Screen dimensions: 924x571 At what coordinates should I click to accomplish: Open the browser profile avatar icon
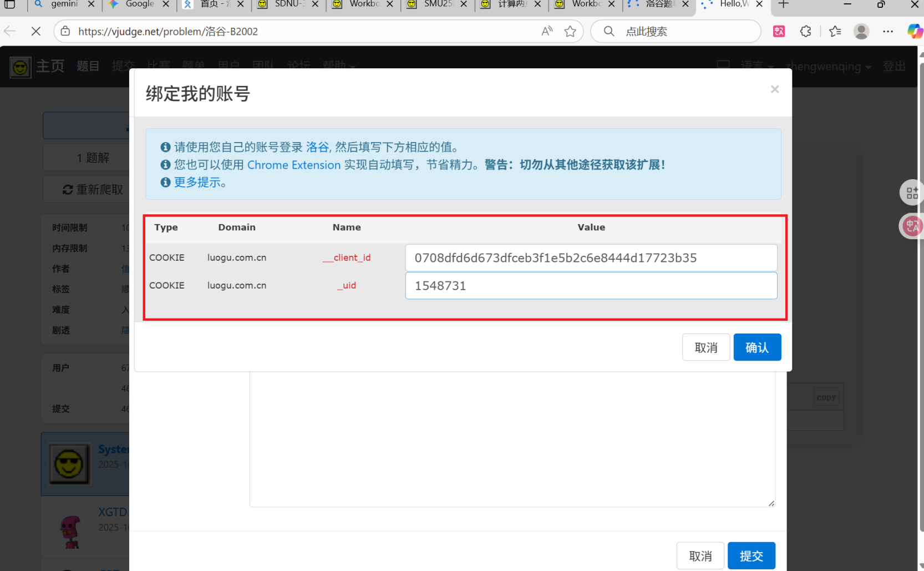point(861,32)
